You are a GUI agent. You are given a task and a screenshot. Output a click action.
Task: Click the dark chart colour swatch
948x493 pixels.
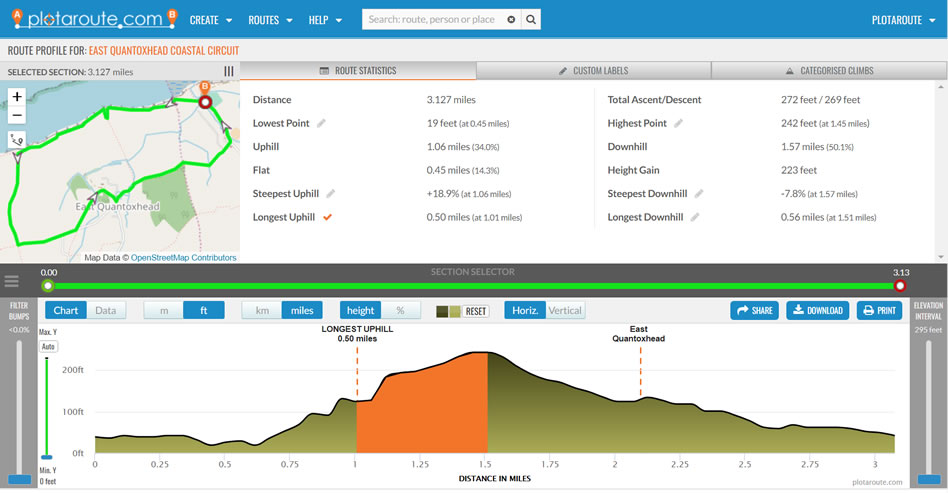click(x=442, y=312)
